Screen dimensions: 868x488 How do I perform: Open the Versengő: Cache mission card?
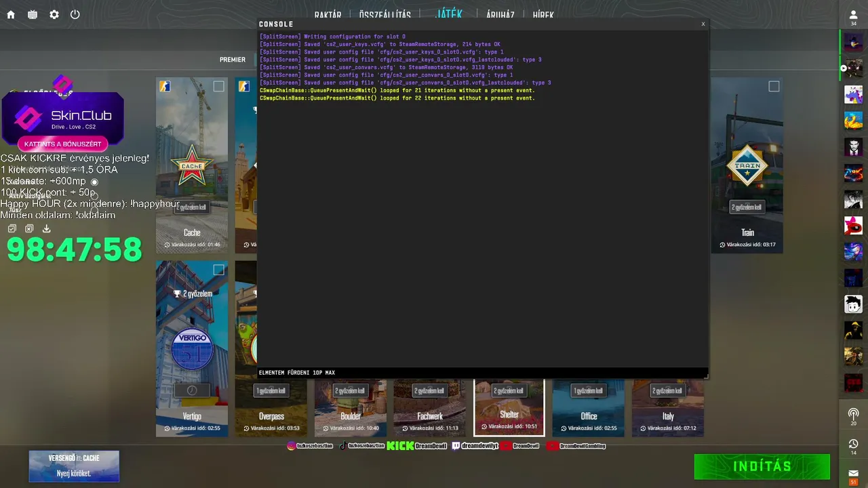[x=74, y=466]
